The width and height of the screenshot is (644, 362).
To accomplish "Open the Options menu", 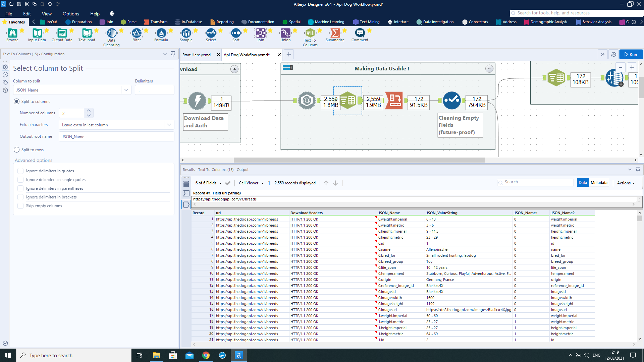I will tap(71, 14).
